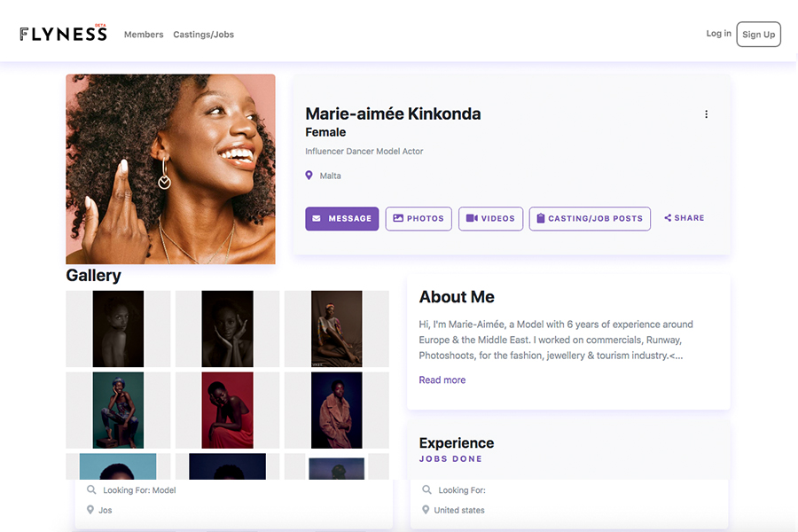Click the United states location text
This screenshot has height=532, width=798.
(x=459, y=510)
